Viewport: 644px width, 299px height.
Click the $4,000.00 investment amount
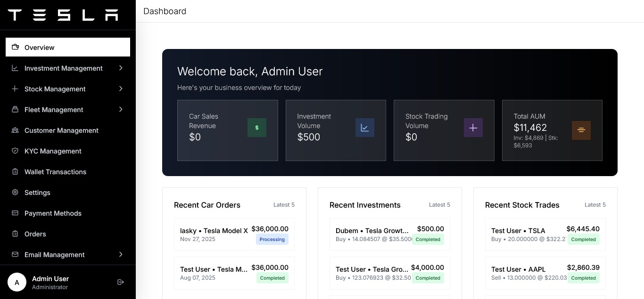coord(428,267)
